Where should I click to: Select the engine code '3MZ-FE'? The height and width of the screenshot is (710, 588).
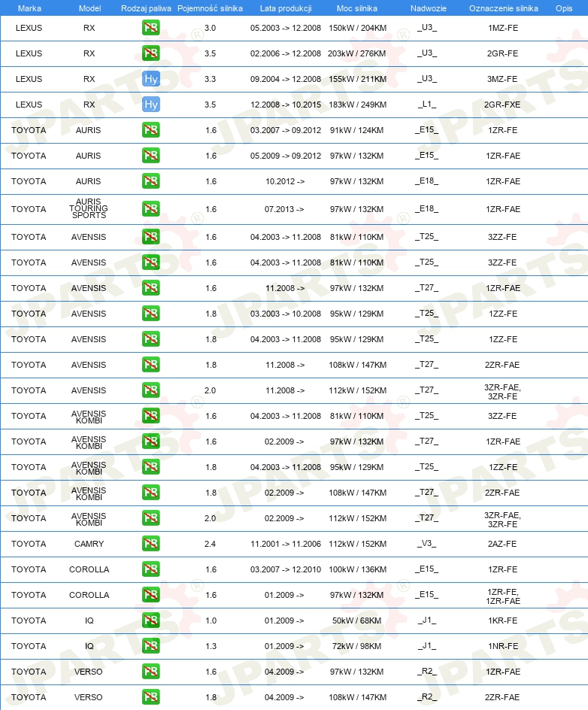pos(502,79)
